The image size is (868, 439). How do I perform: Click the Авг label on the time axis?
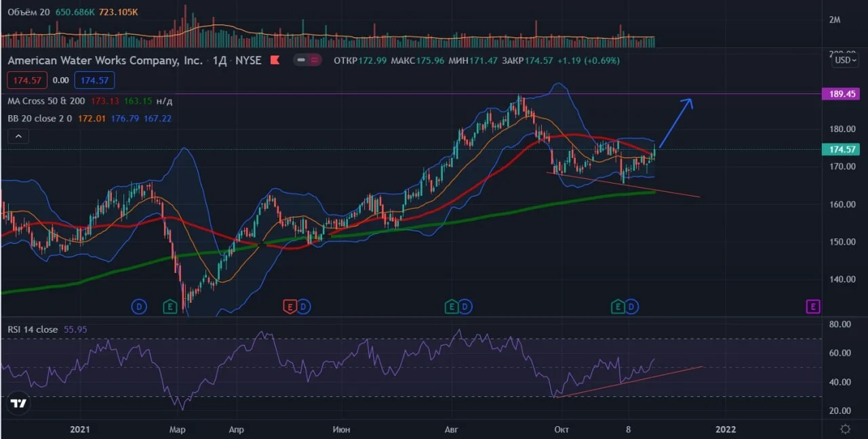pos(451,429)
